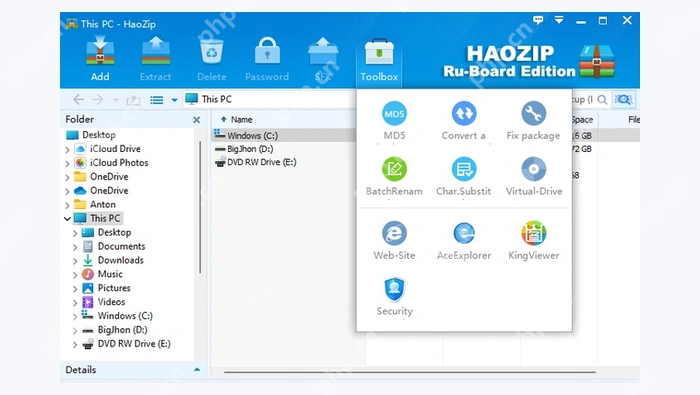The width and height of the screenshot is (700, 395).
Task: Expand the Details panel arrow
Action: (197, 370)
